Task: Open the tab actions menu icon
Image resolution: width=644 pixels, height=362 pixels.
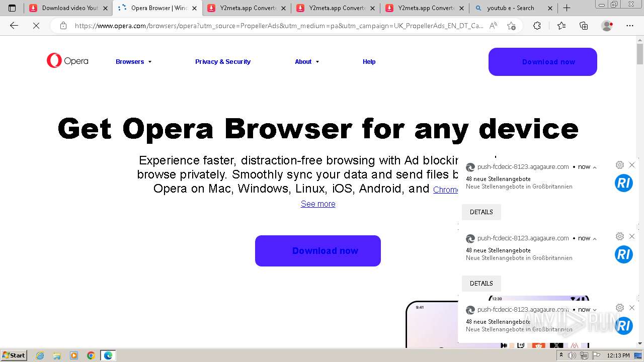Action: coord(12,8)
